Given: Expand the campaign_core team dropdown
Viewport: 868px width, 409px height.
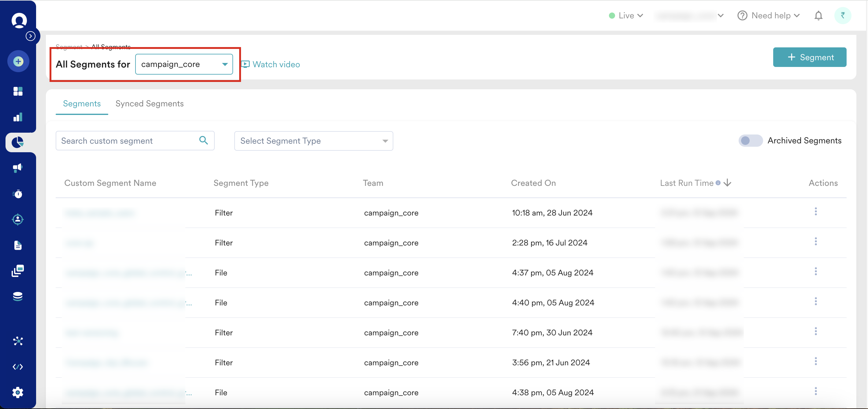Looking at the screenshot, I should 184,64.
